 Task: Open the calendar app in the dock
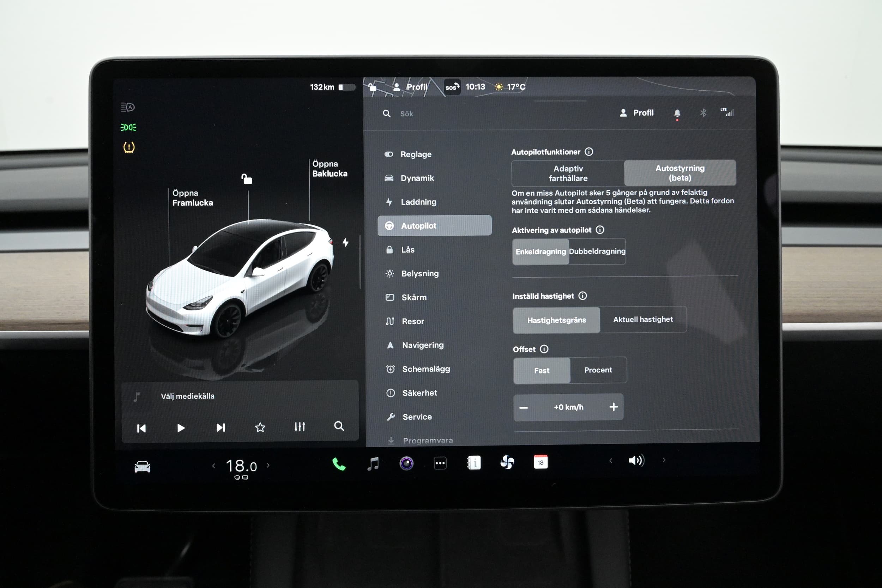(x=541, y=462)
